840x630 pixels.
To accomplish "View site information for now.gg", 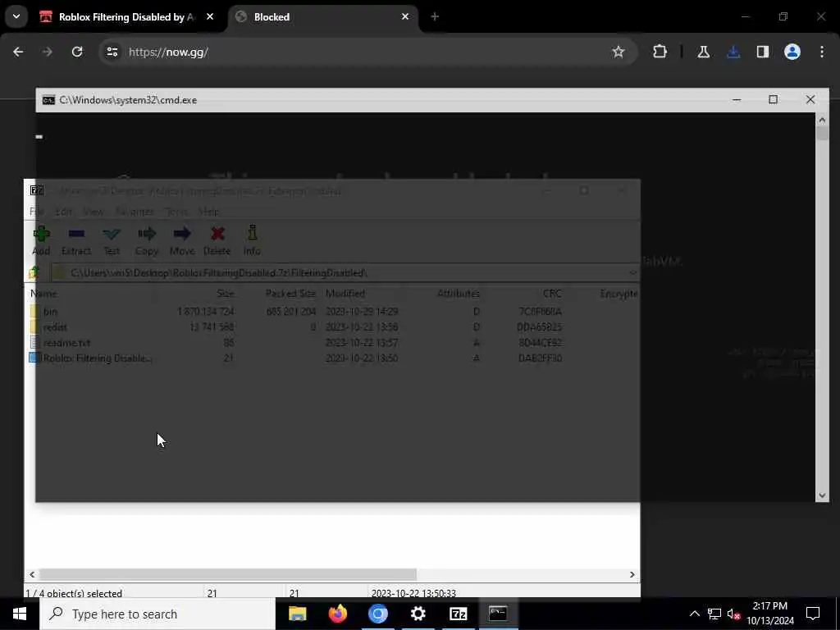I will pyautogui.click(x=112, y=52).
